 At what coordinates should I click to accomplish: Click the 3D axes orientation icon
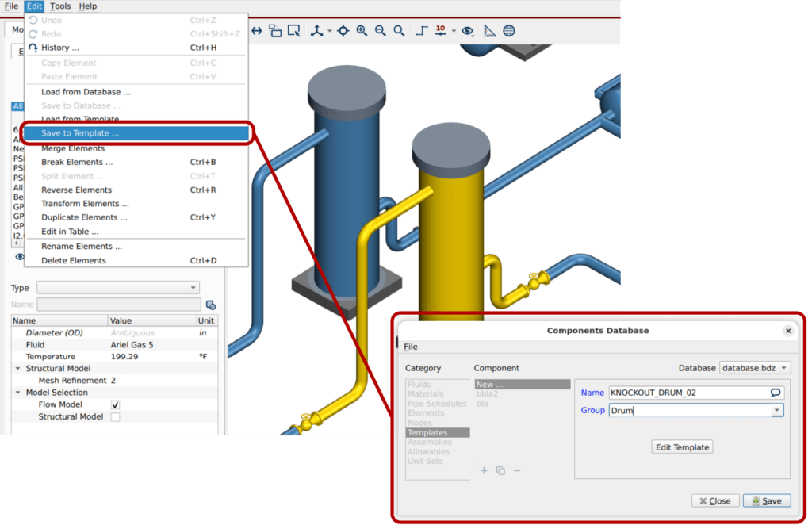pos(316,31)
